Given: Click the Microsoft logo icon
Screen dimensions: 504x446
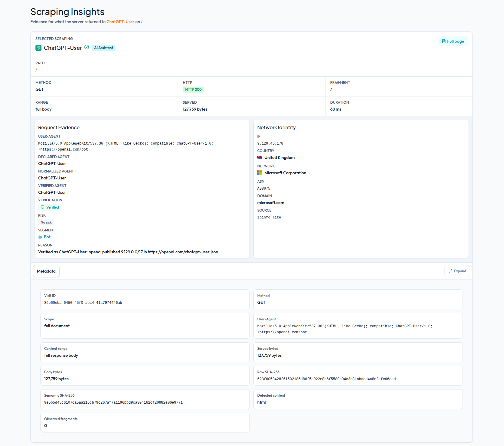Looking at the screenshot, I should pyautogui.click(x=260, y=173).
